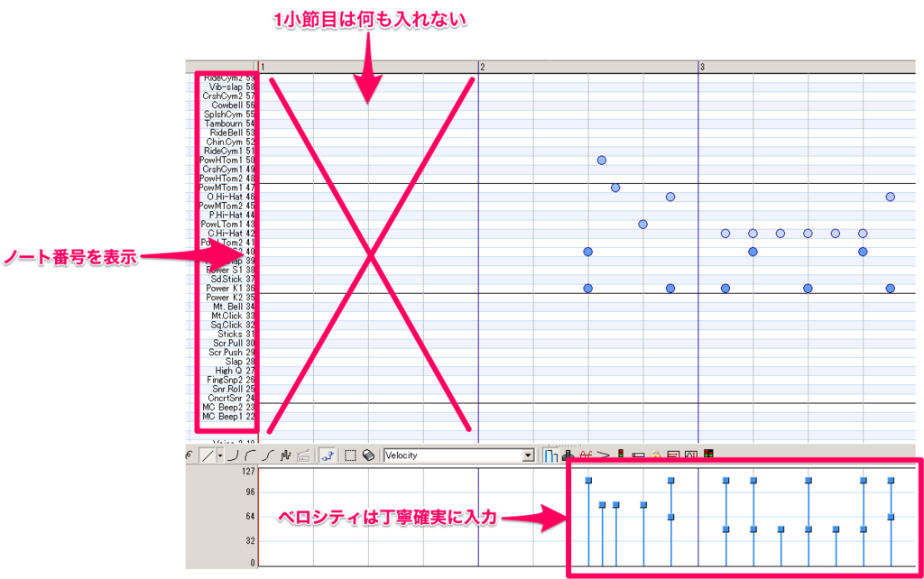Screen dimensions: 924x579
Task: Select the note on PowHTom1 50 row
Action: [602, 161]
